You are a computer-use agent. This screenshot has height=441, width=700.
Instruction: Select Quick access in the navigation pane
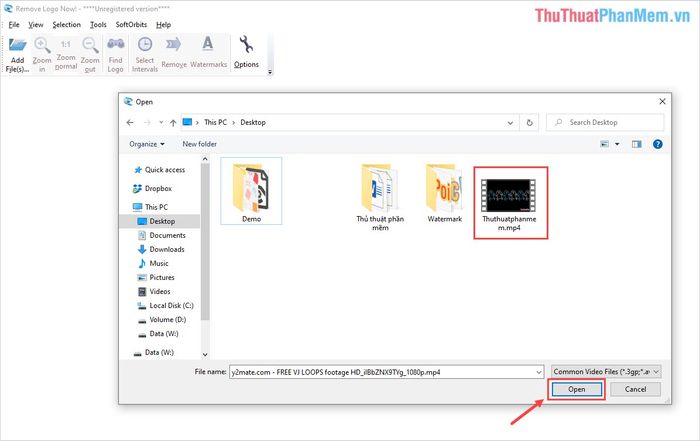point(160,170)
